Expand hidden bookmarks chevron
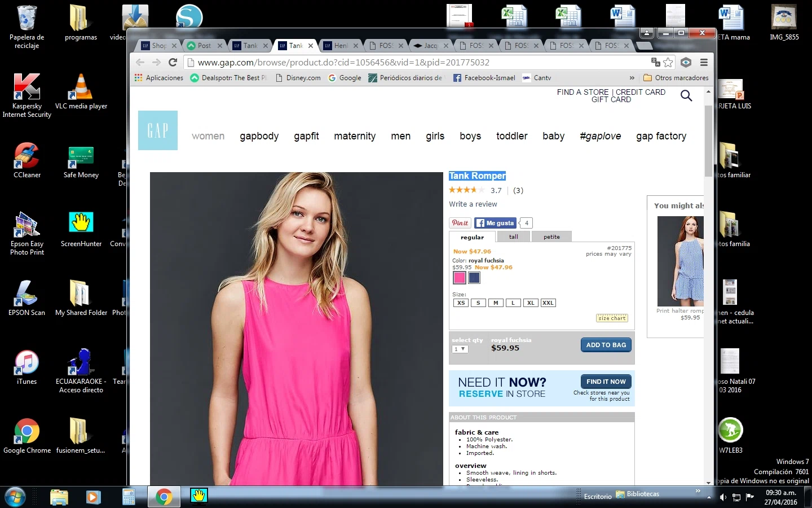Image resolution: width=812 pixels, height=508 pixels. (632, 78)
